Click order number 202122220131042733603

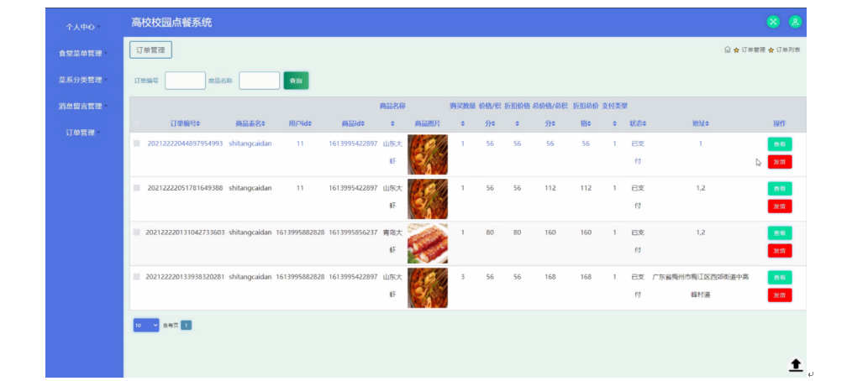click(185, 232)
